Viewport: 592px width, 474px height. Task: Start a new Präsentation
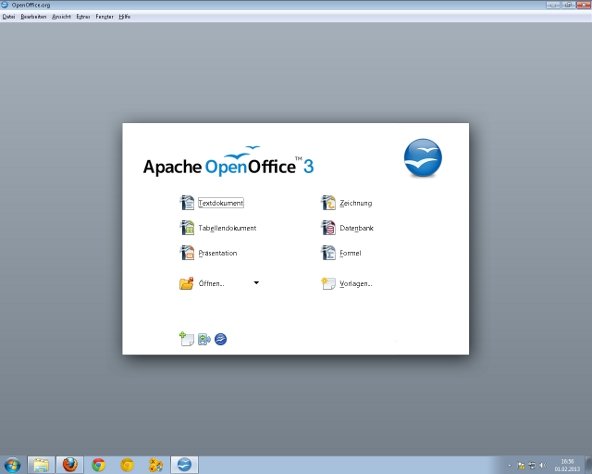tap(218, 253)
